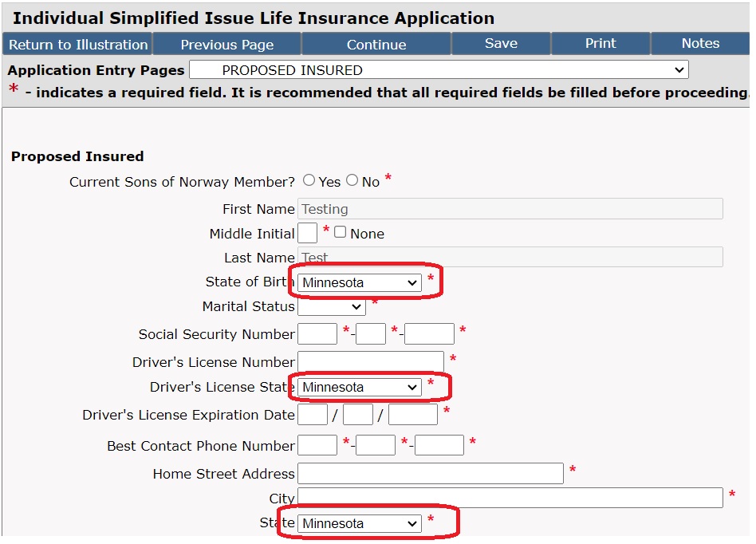This screenshot has width=756, height=544.
Task: Go to Previous Page
Action: (x=227, y=45)
